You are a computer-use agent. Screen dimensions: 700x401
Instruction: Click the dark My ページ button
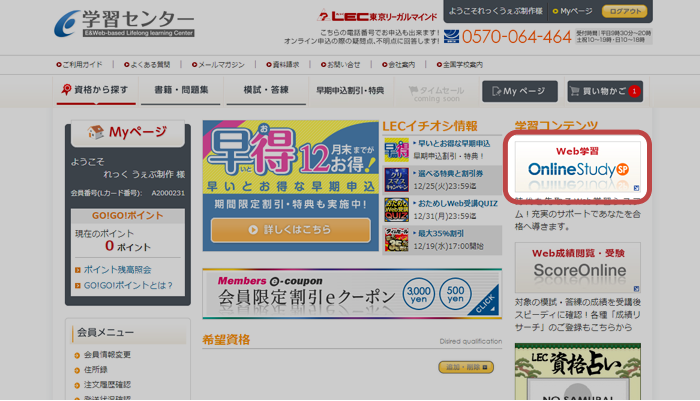[x=520, y=91]
